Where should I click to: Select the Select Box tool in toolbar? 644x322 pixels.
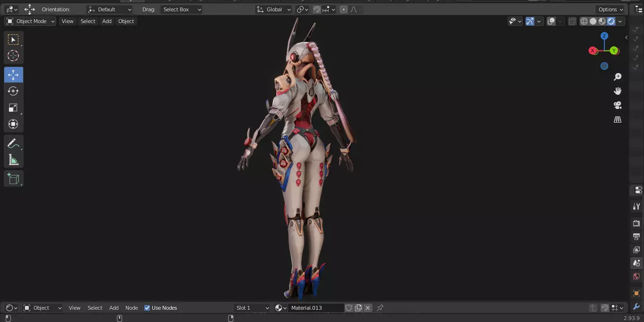(13, 39)
